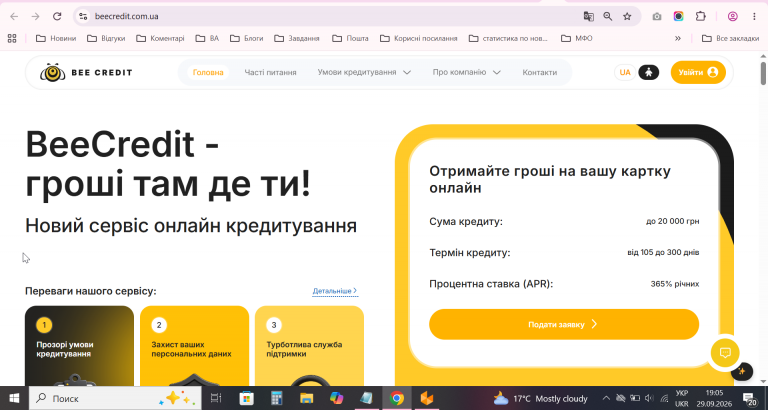Open the ВА bookmarks folder
The height and width of the screenshot is (410, 768).
pos(207,38)
